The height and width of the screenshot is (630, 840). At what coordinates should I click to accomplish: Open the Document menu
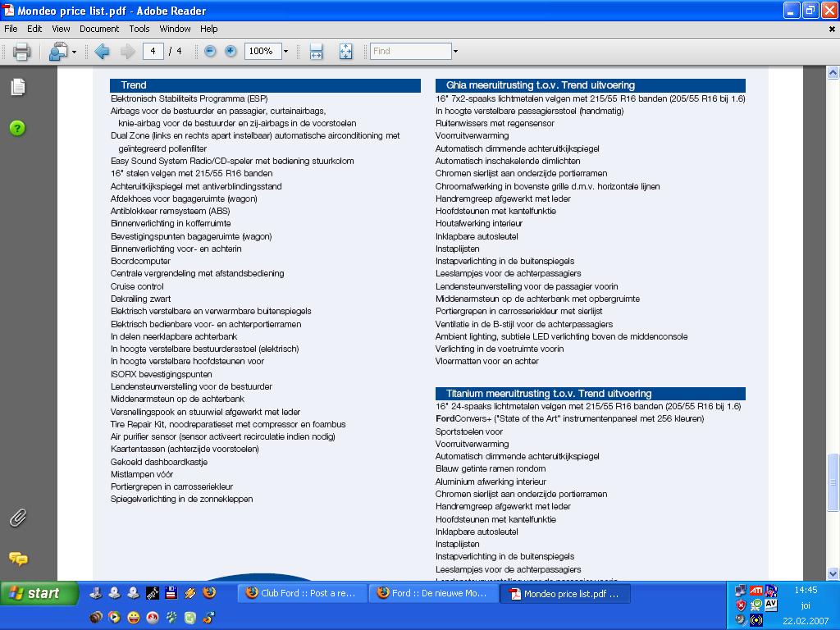tap(98, 29)
